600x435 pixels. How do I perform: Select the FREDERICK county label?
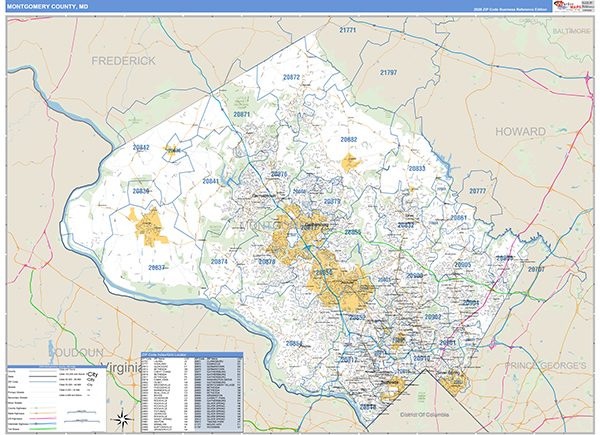pos(124,62)
